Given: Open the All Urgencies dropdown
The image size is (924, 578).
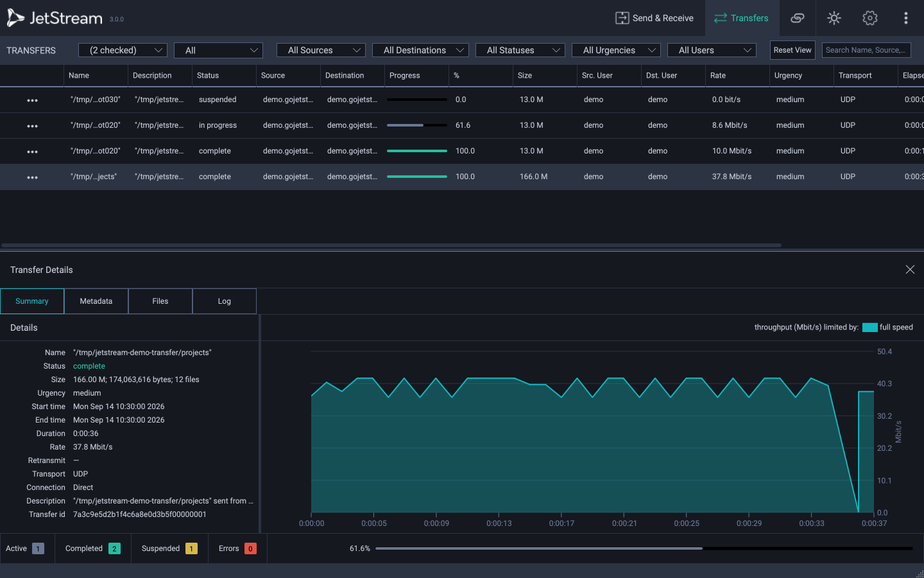Looking at the screenshot, I should [616, 50].
